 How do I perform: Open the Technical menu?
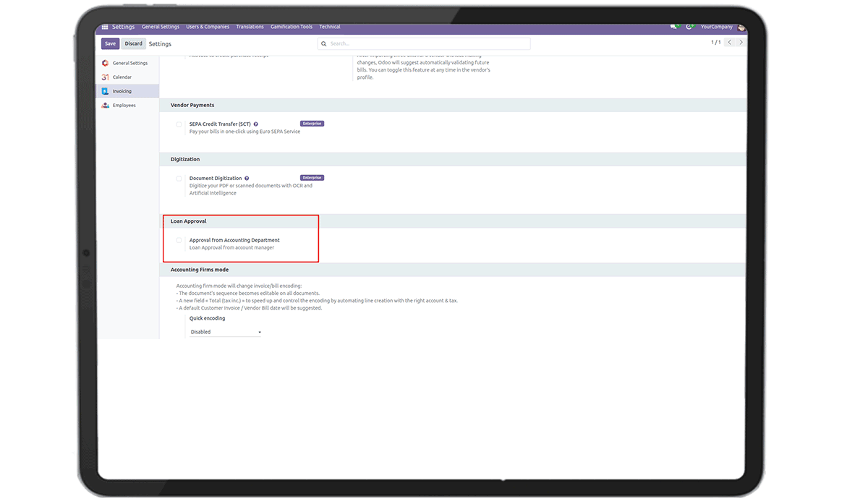[330, 27]
